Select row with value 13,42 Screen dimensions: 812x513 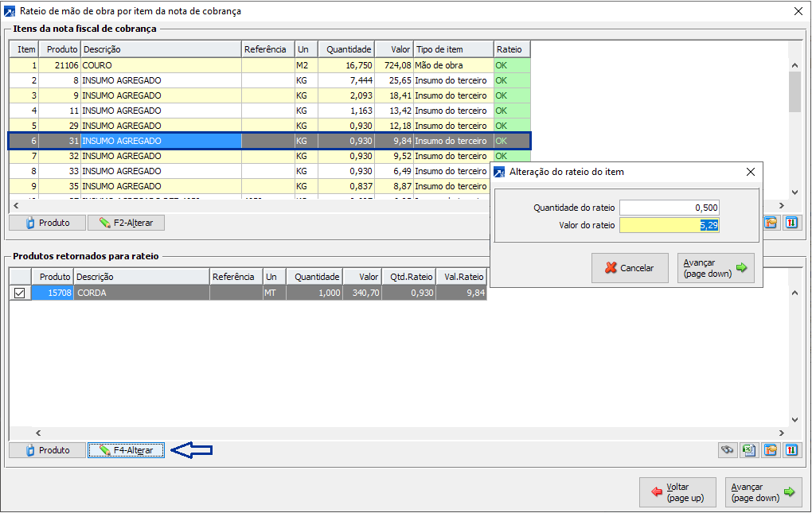(269, 110)
